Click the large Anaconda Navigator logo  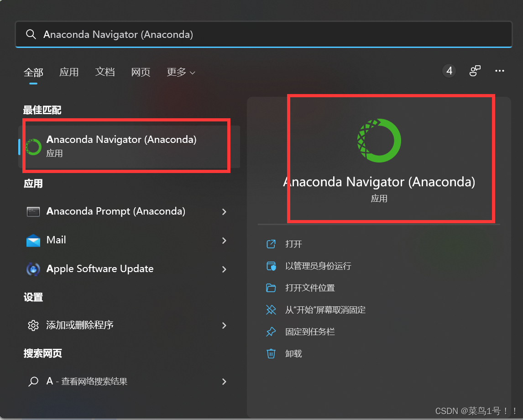click(x=379, y=141)
